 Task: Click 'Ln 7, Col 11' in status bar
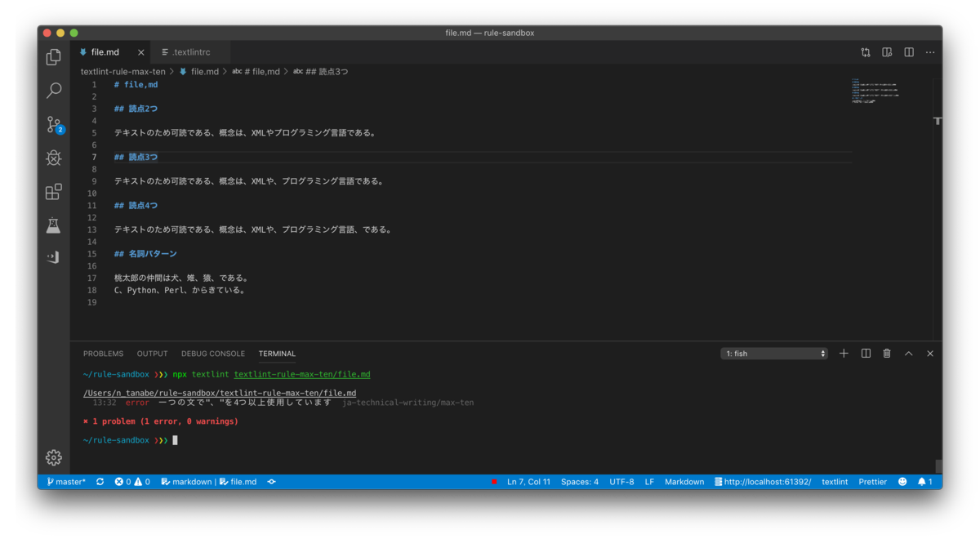click(x=528, y=482)
